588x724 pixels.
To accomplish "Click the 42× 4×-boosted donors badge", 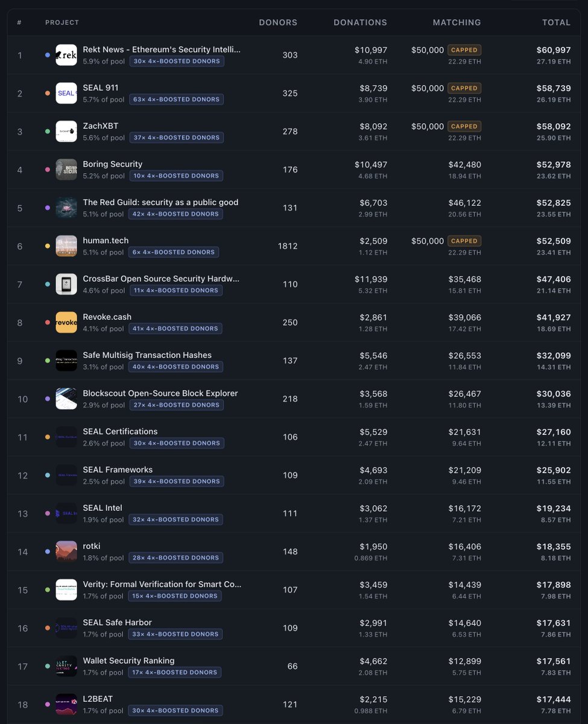I will [176, 214].
